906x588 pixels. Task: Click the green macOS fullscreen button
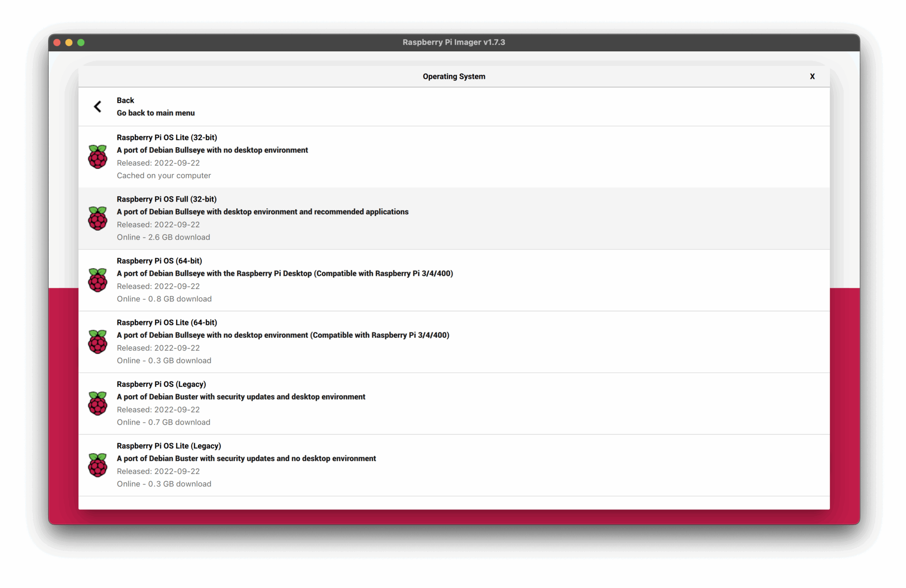click(x=81, y=42)
